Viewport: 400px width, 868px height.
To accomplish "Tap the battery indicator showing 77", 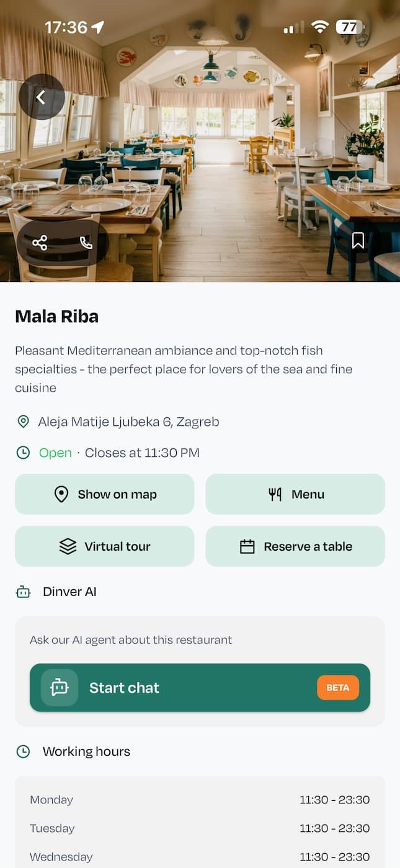I will point(349,27).
